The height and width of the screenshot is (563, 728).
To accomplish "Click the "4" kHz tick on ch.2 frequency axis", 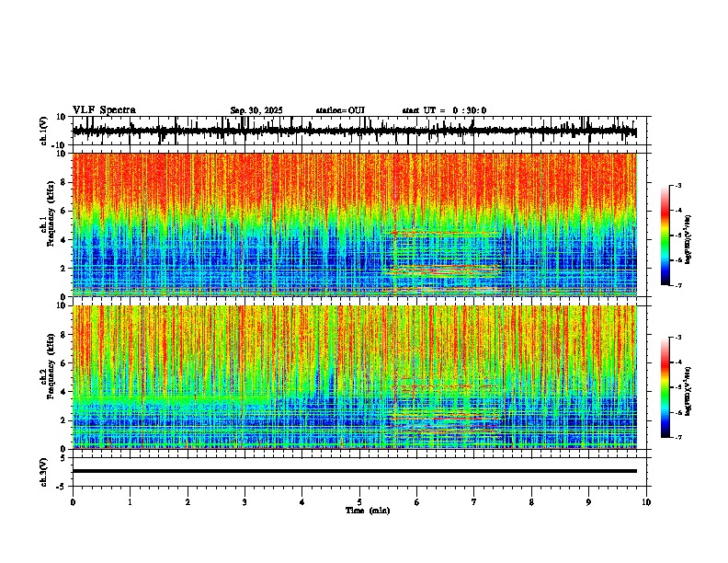I will [63, 392].
